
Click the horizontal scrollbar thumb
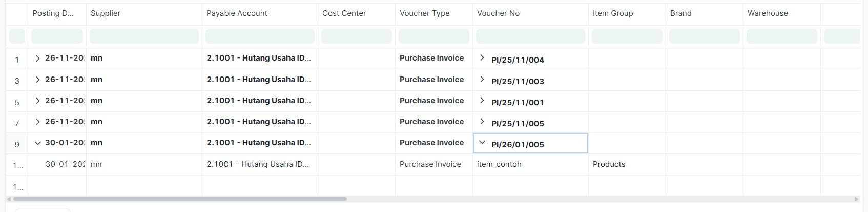pos(179,199)
